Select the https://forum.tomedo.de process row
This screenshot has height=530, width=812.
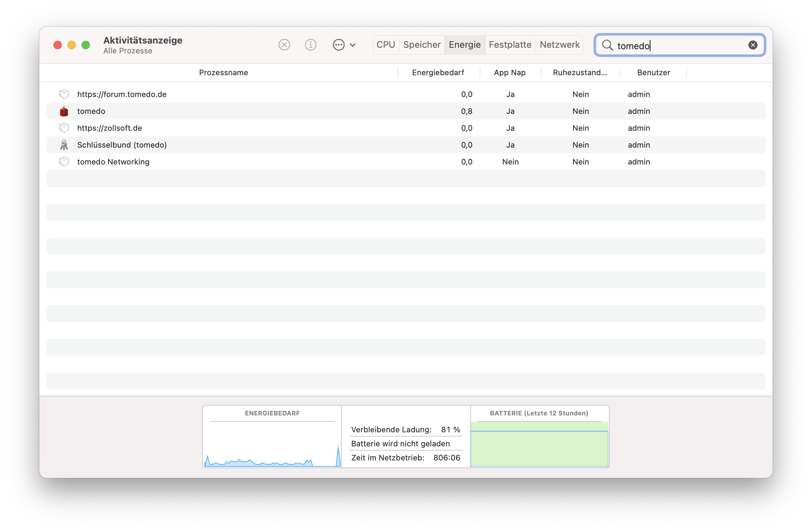point(406,94)
